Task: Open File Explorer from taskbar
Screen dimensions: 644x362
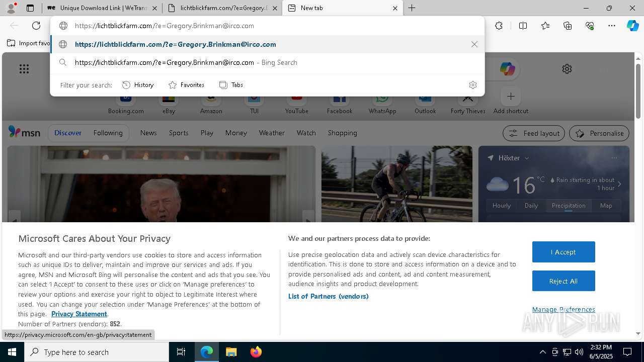Action: pyautogui.click(x=231, y=352)
